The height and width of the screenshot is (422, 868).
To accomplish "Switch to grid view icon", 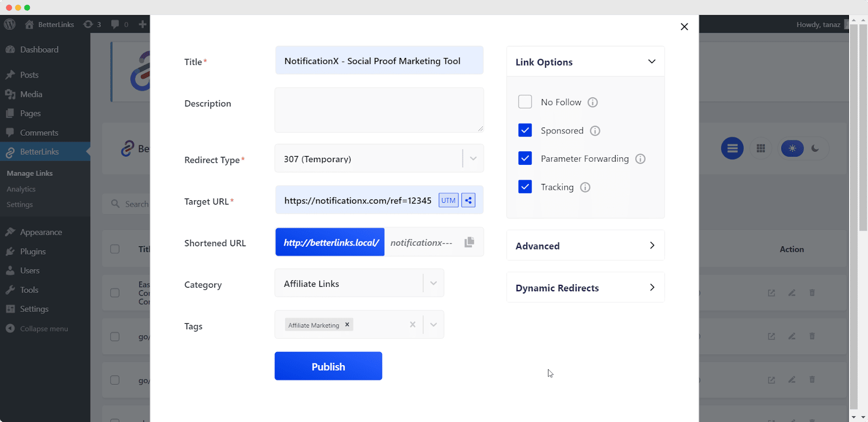I will (x=761, y=148).
